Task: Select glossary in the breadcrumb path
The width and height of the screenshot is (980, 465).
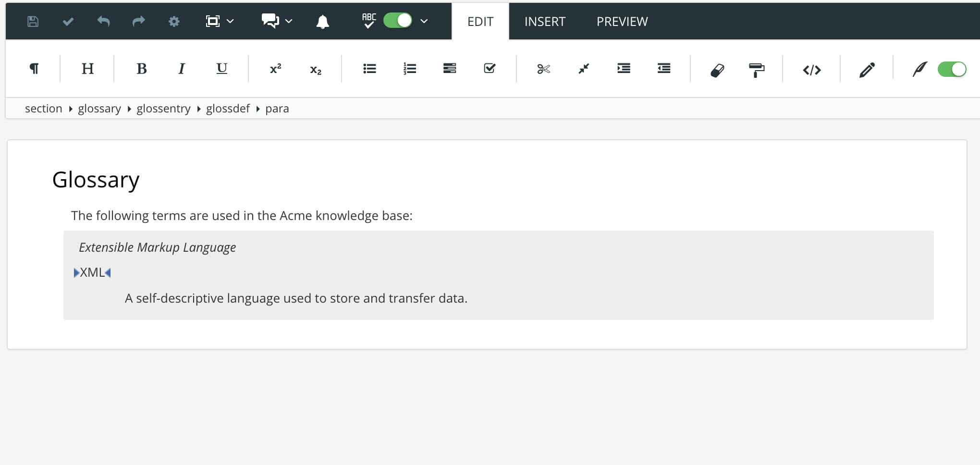Action: [99, 109]
